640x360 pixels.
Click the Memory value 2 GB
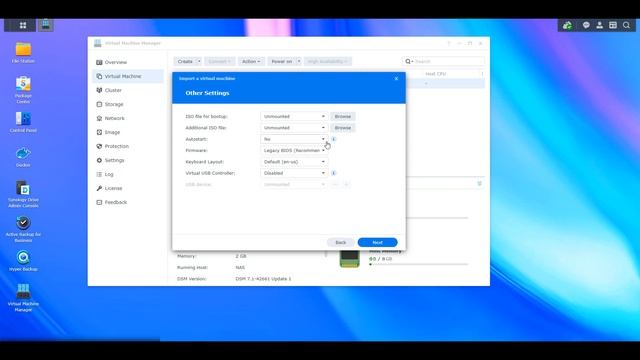point(241,256)
